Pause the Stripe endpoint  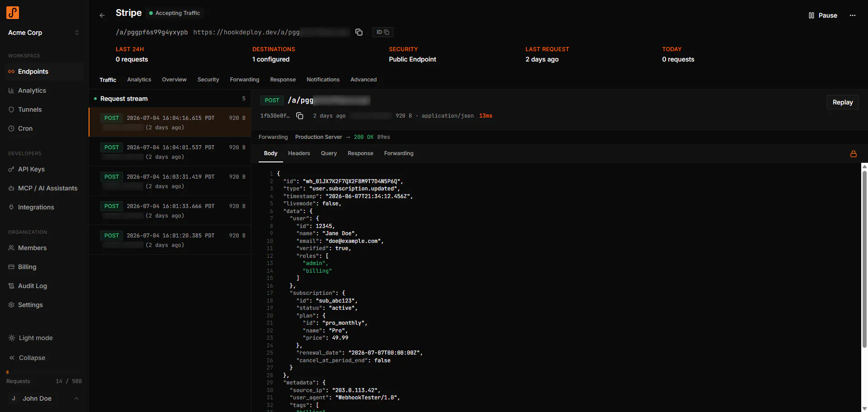823,15
